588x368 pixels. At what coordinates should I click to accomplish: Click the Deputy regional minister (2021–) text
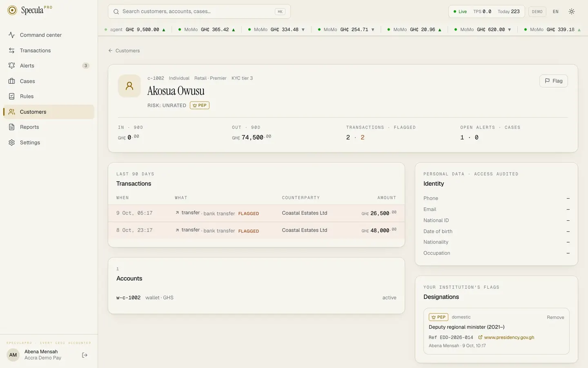click(x=467, y=327)
